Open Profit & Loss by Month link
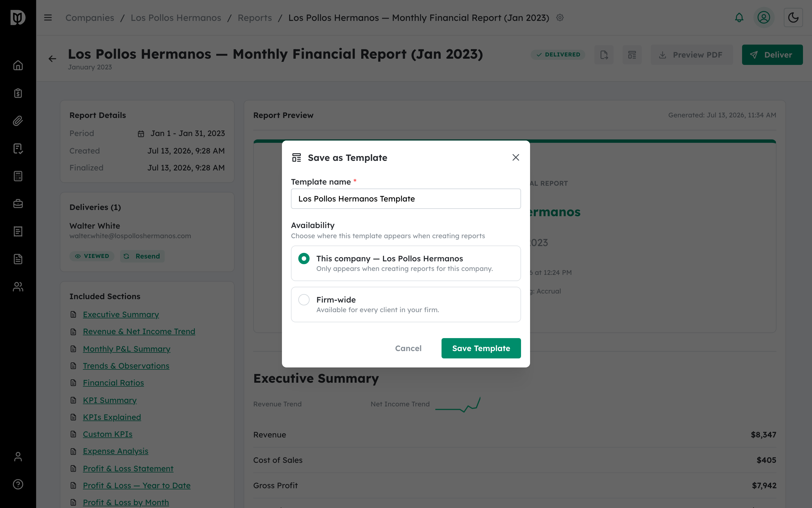The width and height of the screenshot is (812, 508). click(x=126, y=502)
